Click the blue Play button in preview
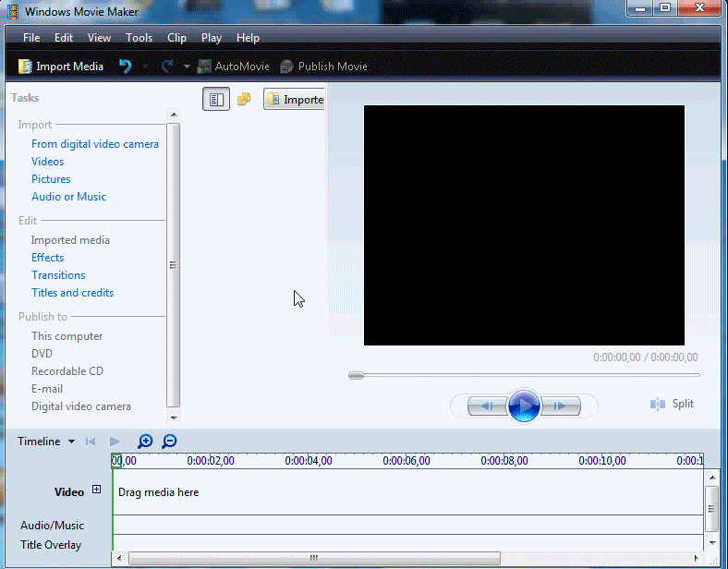The image size is (728, 569). [x=524, y=406]
